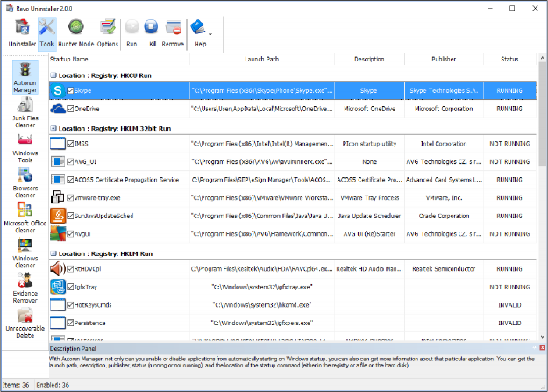
Task: Open Browsers Cleaner tool
Action: [25, 182]
